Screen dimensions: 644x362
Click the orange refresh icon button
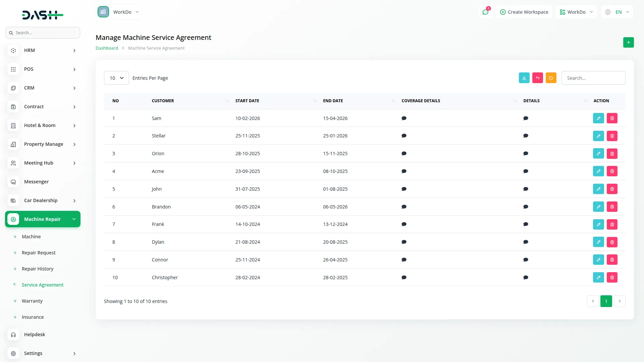551,78
